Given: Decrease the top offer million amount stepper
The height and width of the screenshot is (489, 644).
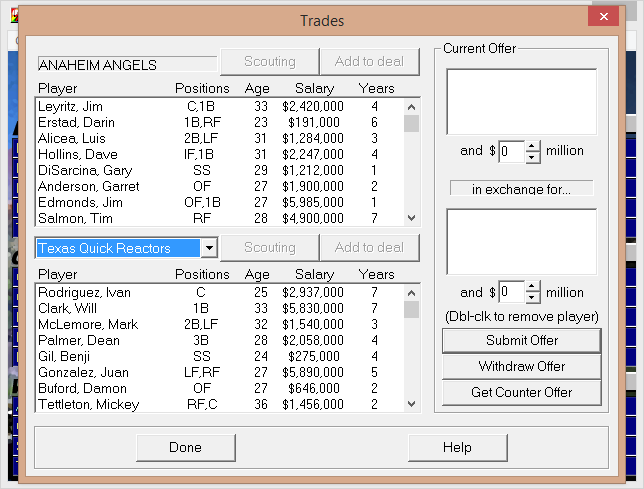Looking at the screenshot, I should [x=532, y=157].
